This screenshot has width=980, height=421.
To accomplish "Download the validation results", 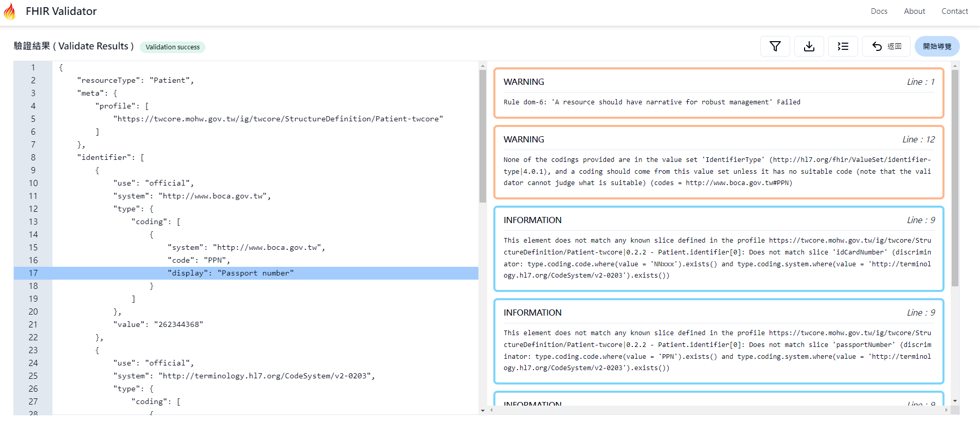I will [809, 46].
